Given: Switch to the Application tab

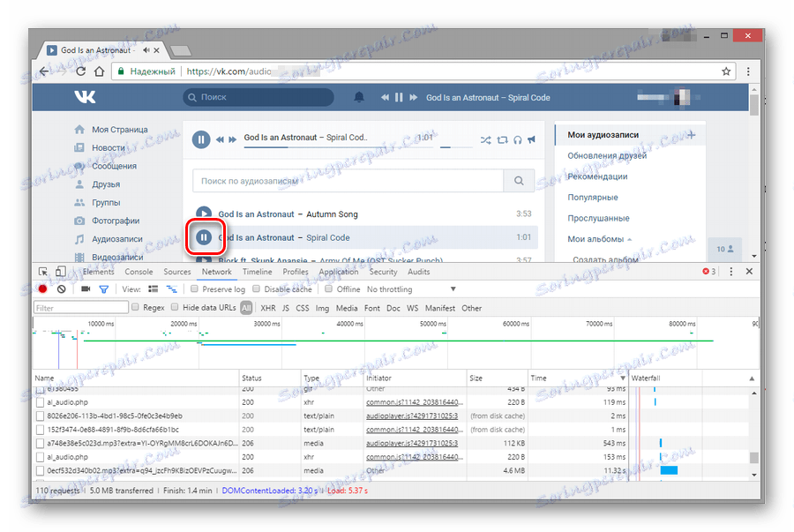Looking at the screenshot, I should [338, 272].
